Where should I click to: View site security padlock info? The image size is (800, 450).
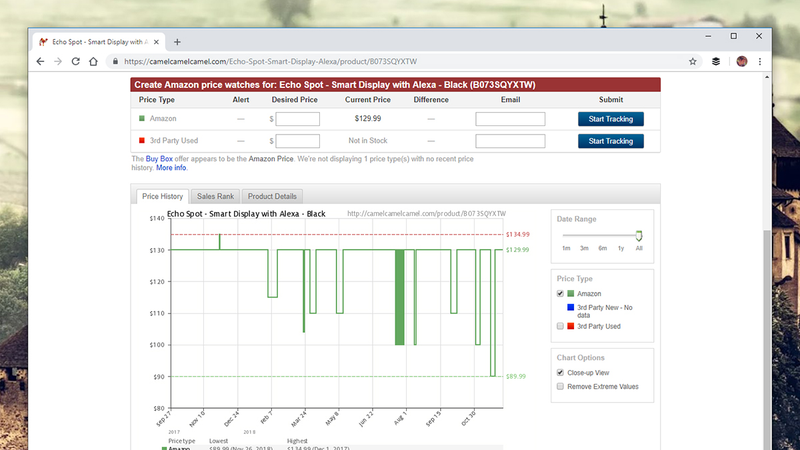[x=115, y=61]
